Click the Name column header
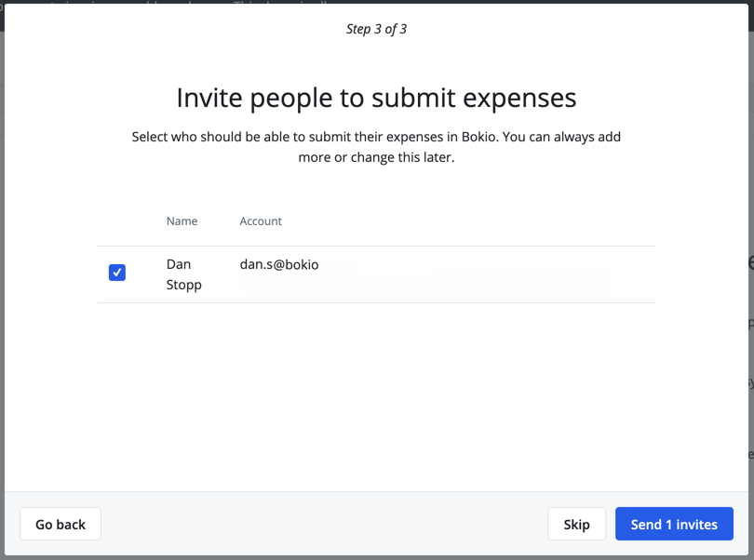Image resolution: width=754 pixels, height=560 pixels. (182, 221)
